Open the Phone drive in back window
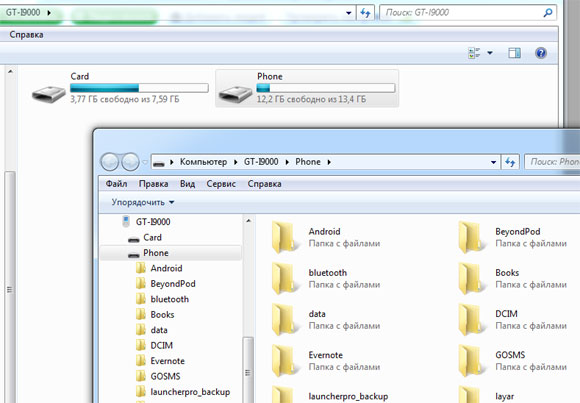580x403 pixels. [x=307, y=88]
